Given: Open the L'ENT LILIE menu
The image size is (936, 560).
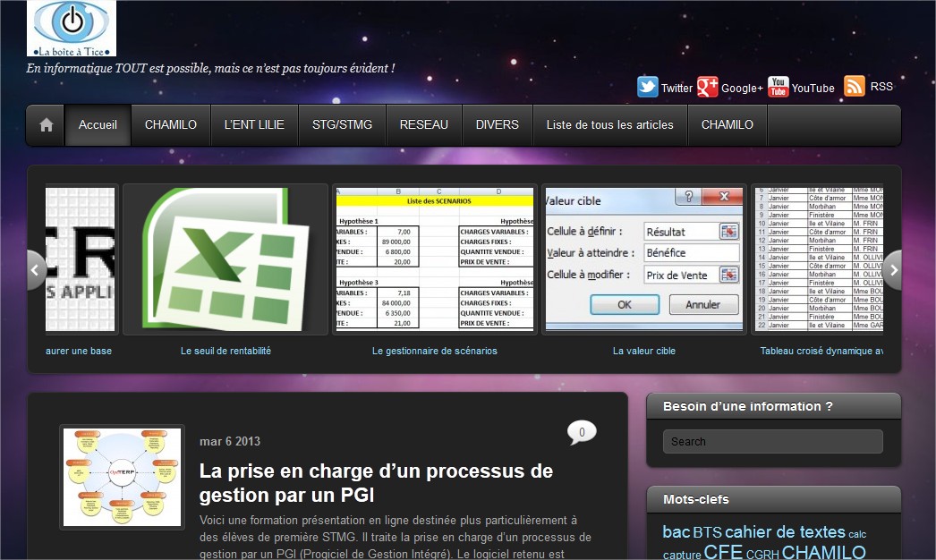Looking at the screenshot, I should 254,125.
